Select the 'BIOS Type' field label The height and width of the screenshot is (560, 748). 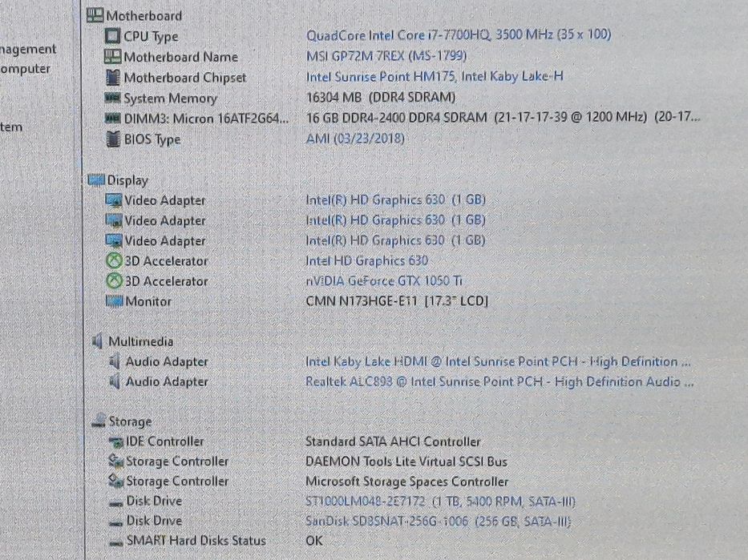(x=152, y=139)
